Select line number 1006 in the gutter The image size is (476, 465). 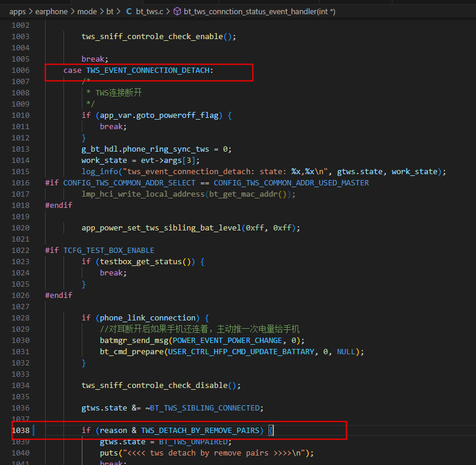pos(21,70)
